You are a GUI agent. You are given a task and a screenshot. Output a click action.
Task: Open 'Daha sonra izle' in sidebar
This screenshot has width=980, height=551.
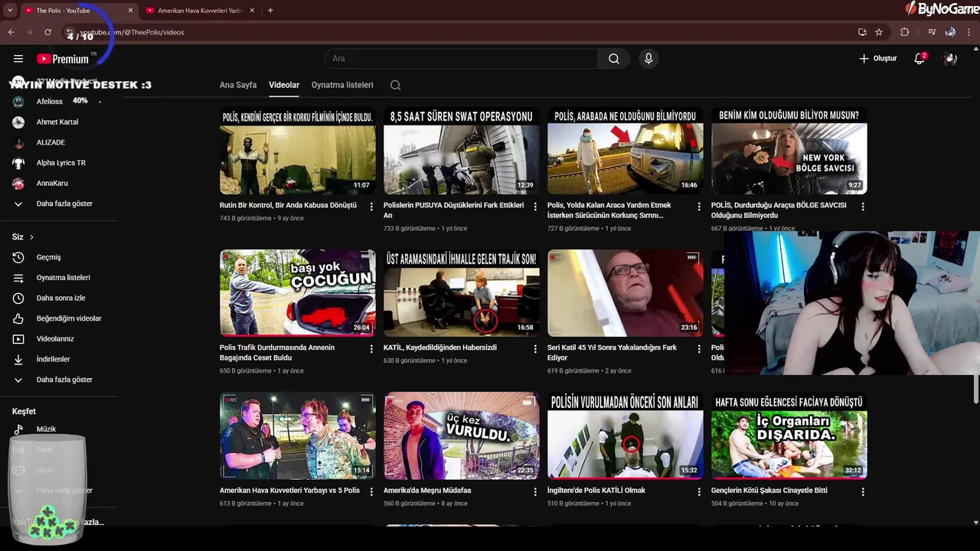click(x=60, y=298)
